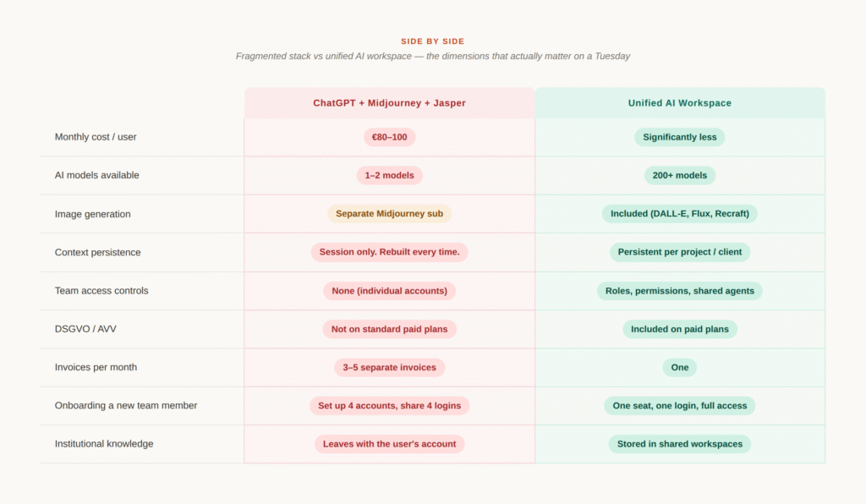
Task: Select "Included (DALL-E, Flux, Recraft)" pill
Action: (679, 214)
